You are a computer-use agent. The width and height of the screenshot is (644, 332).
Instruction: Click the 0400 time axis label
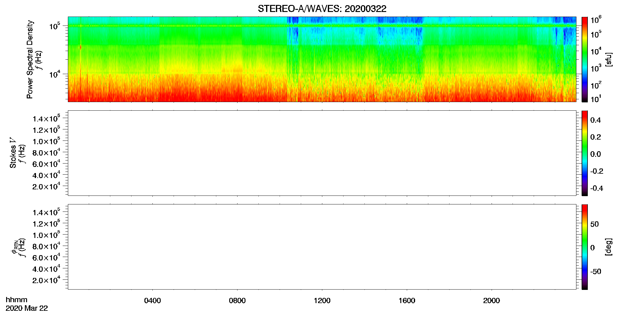152,301
